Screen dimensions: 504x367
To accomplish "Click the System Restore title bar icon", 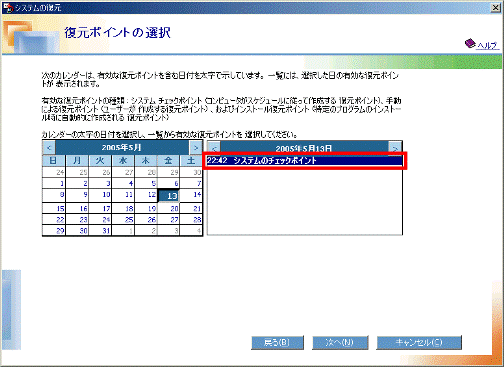I will click(x=8, y=7).
